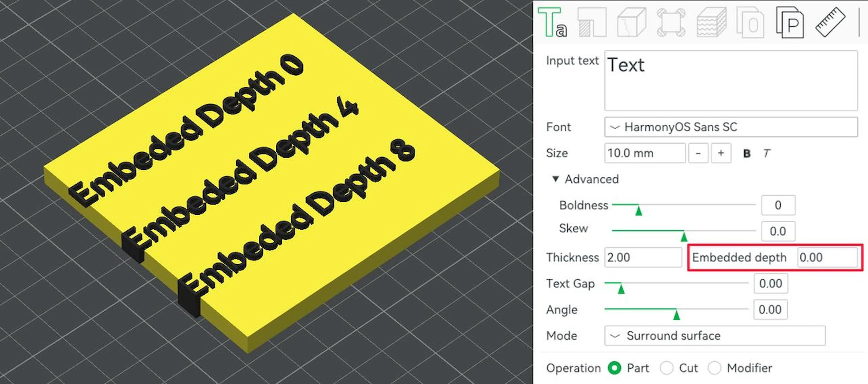Click the Text Gap value box
Image resolution: width=868 pixels, height=384 pixels.
point(771,284)
